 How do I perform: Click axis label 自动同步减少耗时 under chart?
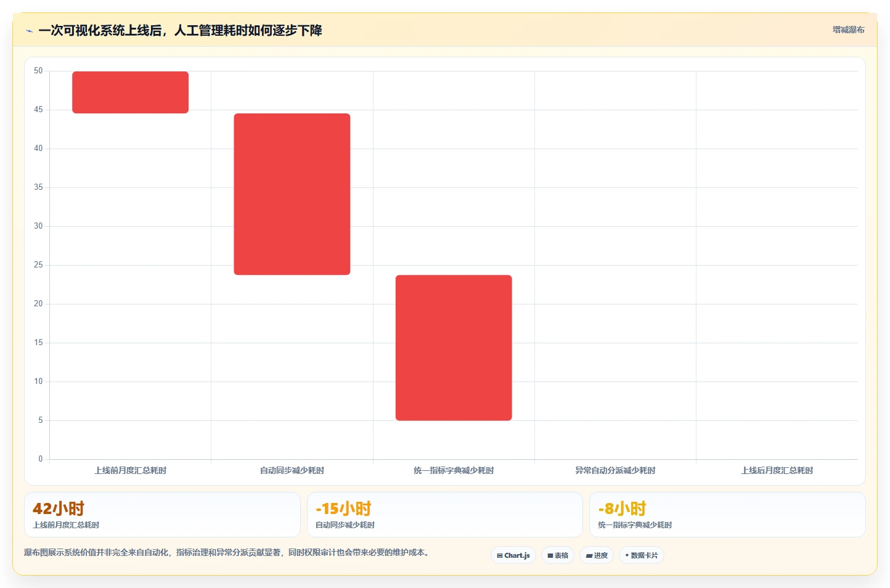pyautogui.click(x=292, y=470)
